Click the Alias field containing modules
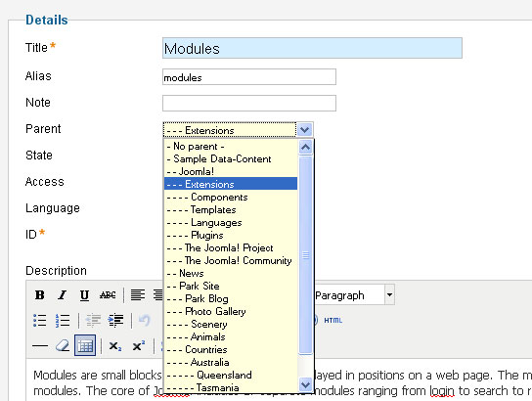Viewport: 532px width, 401px height. point(249,77)
